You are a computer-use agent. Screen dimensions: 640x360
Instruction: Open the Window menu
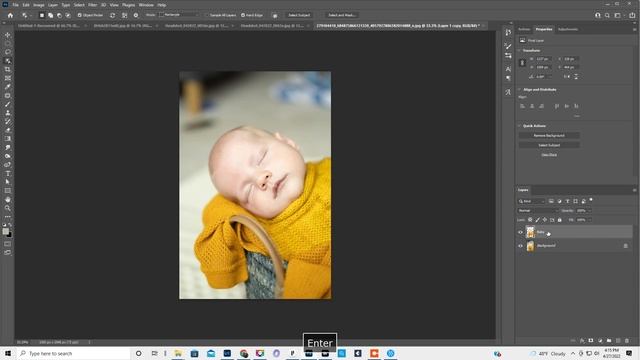(x=146, y=5)
